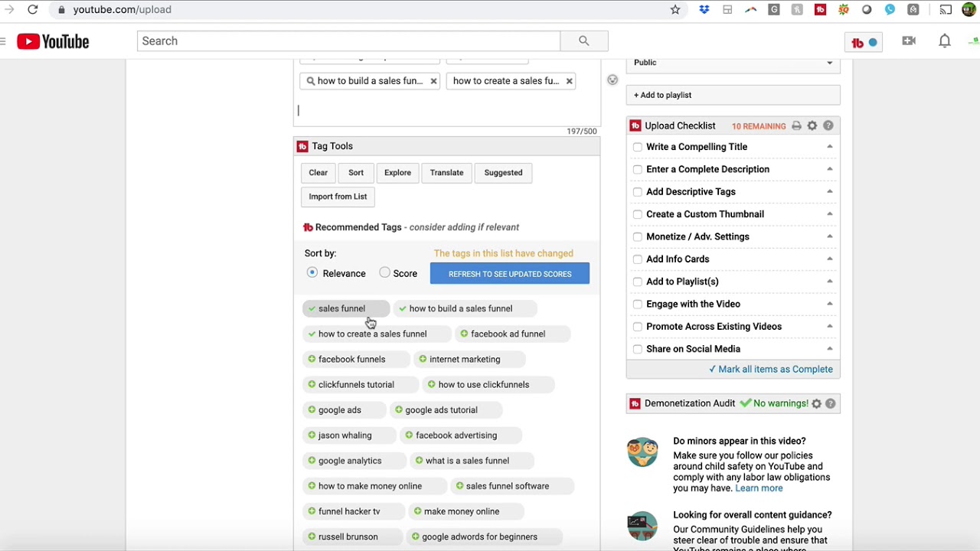Click '+ Add to playlist'
Viewport: 980px width, 551px height.
point(733,95)
